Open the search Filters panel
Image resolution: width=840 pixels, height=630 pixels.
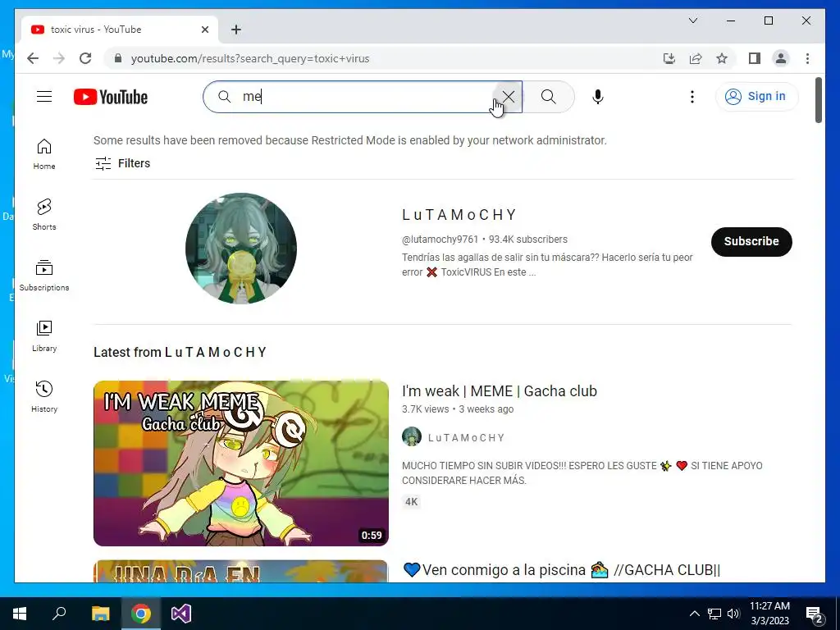(x=123, y=163)
